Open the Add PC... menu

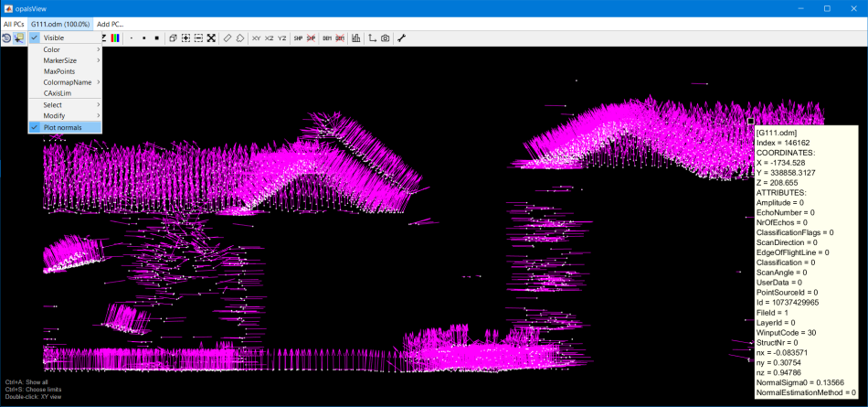point(110,24)
